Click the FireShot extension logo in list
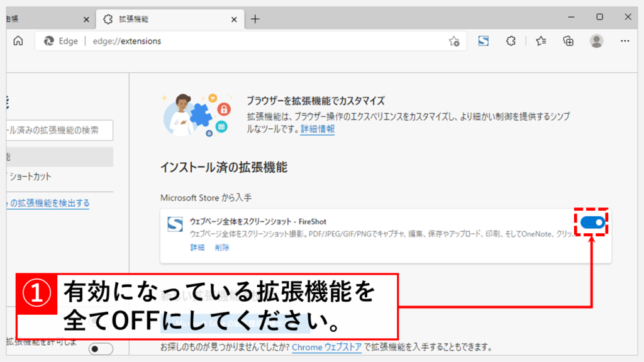Screen dimensions: 644x362 (175, 224)
